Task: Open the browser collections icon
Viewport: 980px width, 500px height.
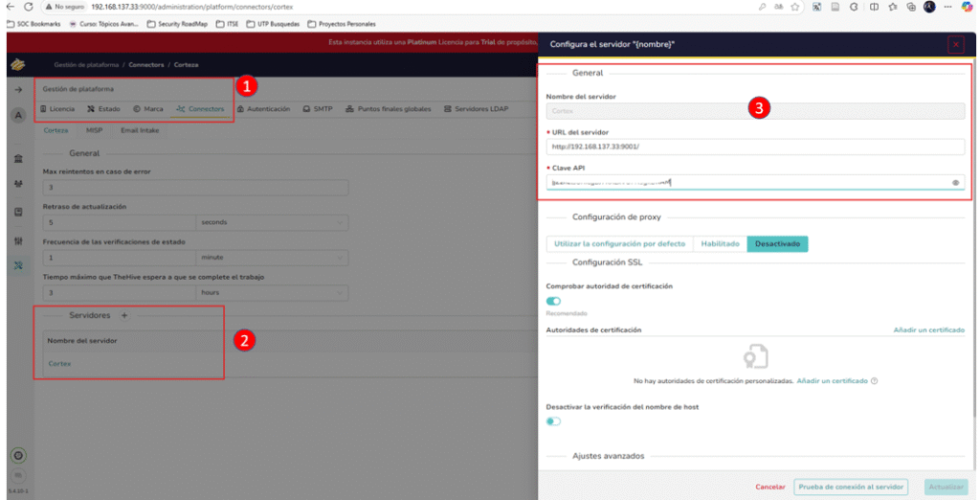Action: point(911,7)
